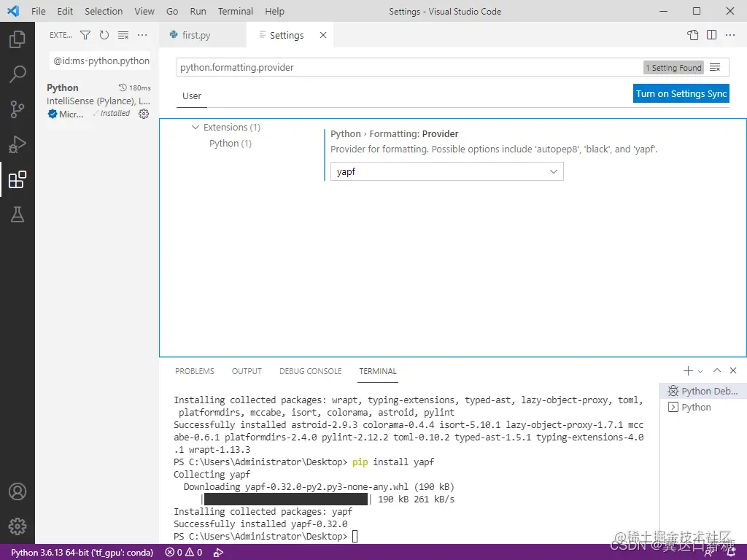Screen dimensions: 747x560
Task: Open the Explorer view in activity bar
Action: (x=18, y=39)
